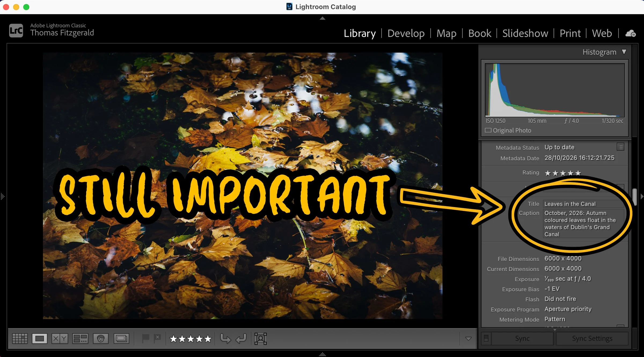Show the left panel group
The image size is (644, 357).
[2, 196]
